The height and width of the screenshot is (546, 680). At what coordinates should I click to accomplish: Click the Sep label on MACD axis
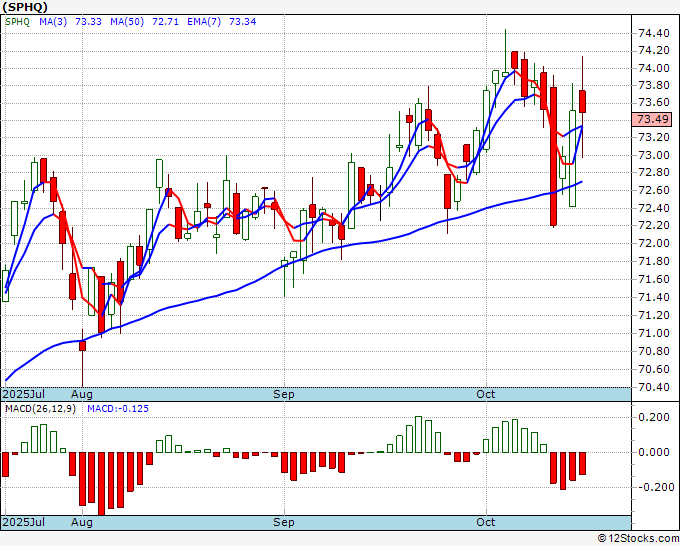284,522
